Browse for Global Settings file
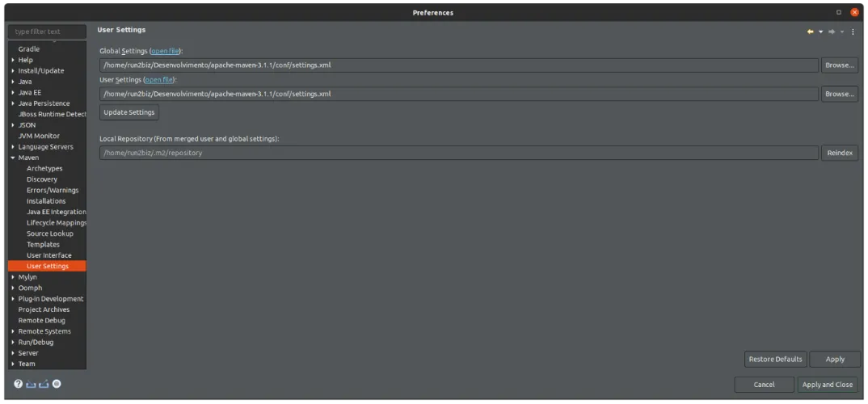 coord(839,65)
